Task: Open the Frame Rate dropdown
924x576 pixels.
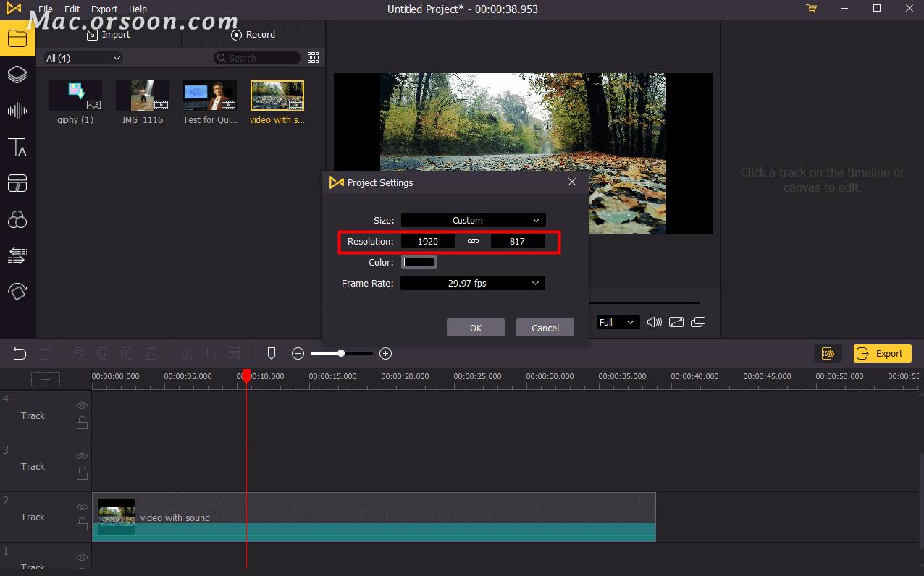Action: [x=472, y=283]
